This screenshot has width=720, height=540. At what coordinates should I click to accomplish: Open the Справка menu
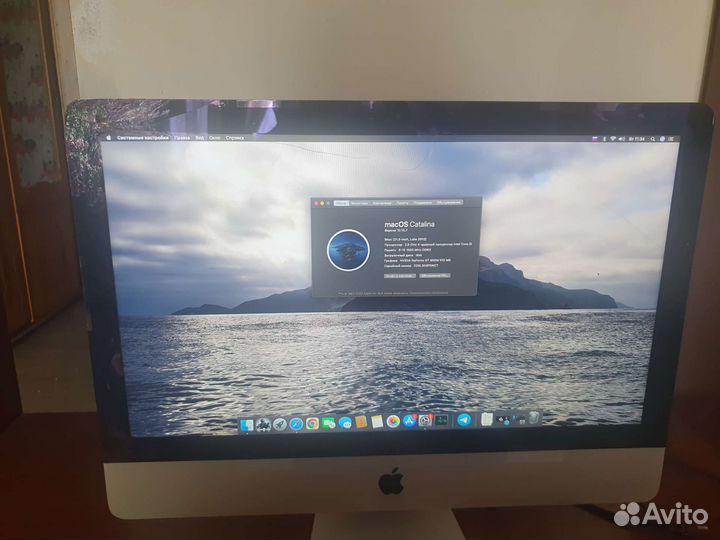pos(235,137)
